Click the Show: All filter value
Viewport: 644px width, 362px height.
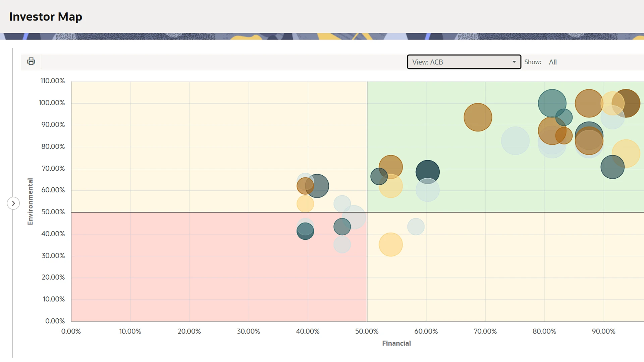(x=552, y=62)
